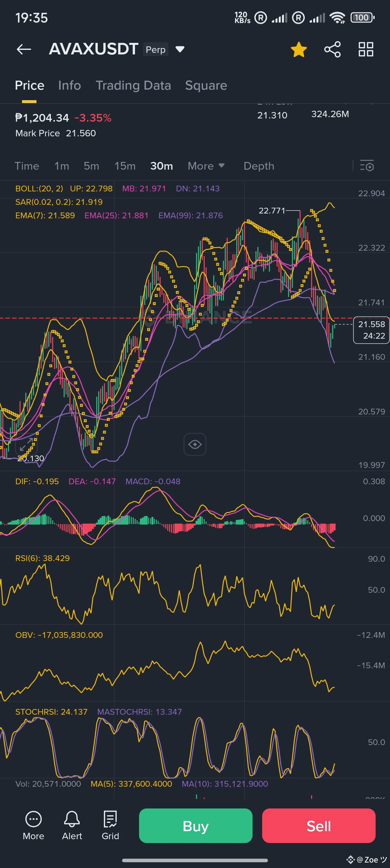Open the Grid trading icon
This screenshot has width=390, height=868.
[110, 825]
